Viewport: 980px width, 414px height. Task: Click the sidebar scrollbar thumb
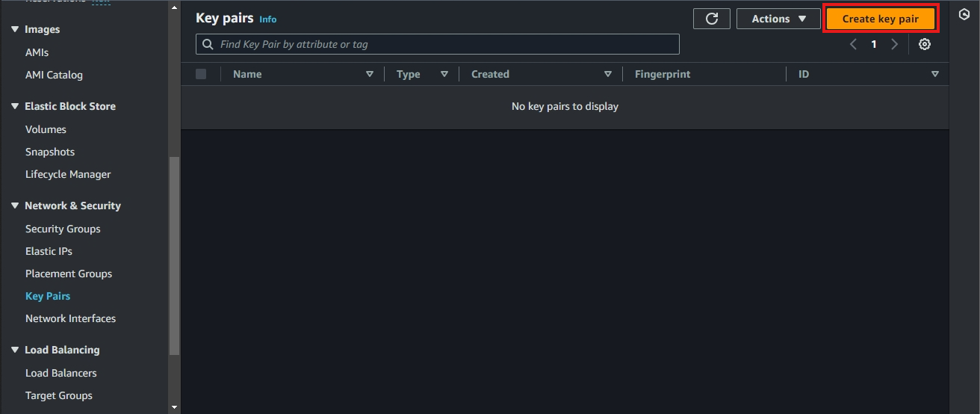(x=175, y=256)
